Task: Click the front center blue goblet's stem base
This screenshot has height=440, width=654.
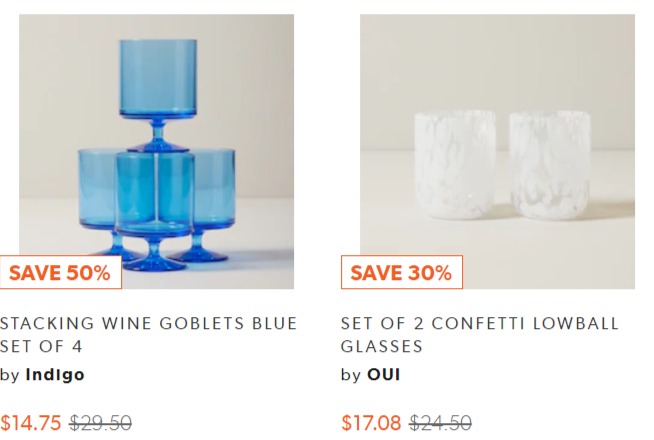Action: point(157,260)
